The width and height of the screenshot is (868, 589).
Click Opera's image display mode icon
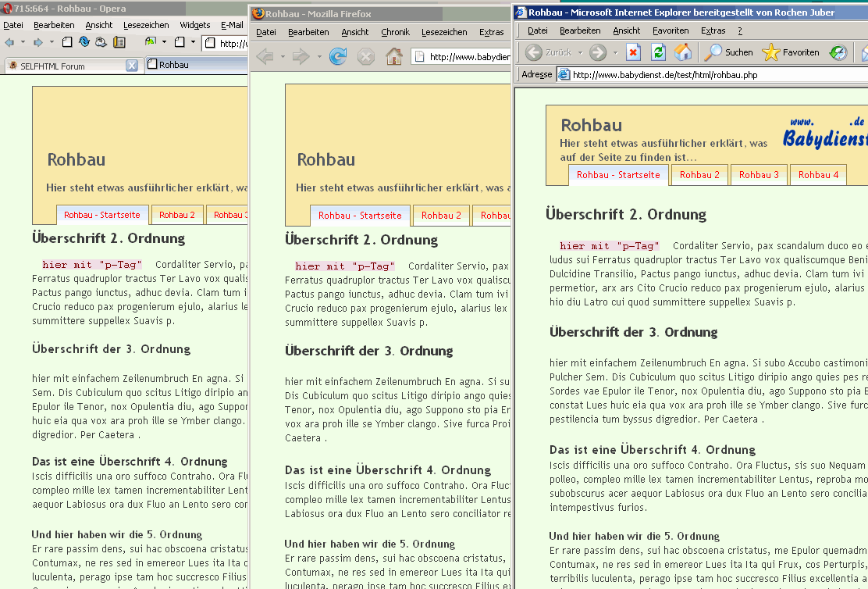coord(151,41)
